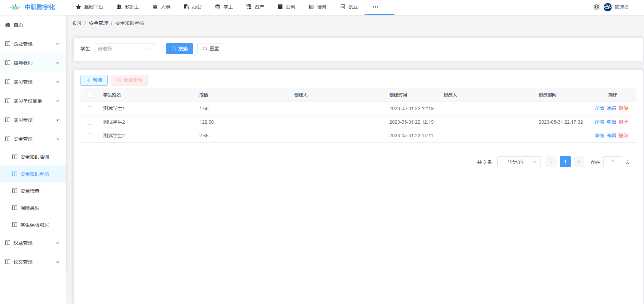Click 删除 for the 测试学生1 row
The width and height of the screenshot is (644, 304).
(623, 108)
